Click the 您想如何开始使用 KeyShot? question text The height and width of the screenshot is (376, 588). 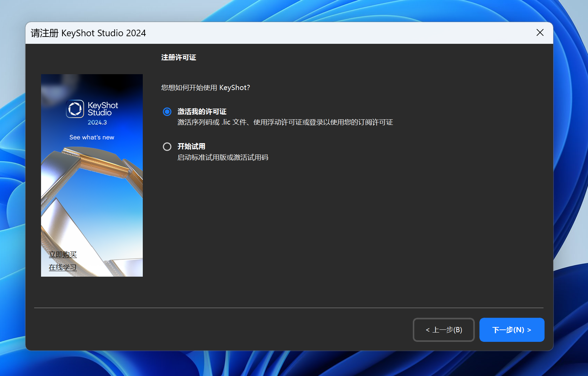[206, 88]
